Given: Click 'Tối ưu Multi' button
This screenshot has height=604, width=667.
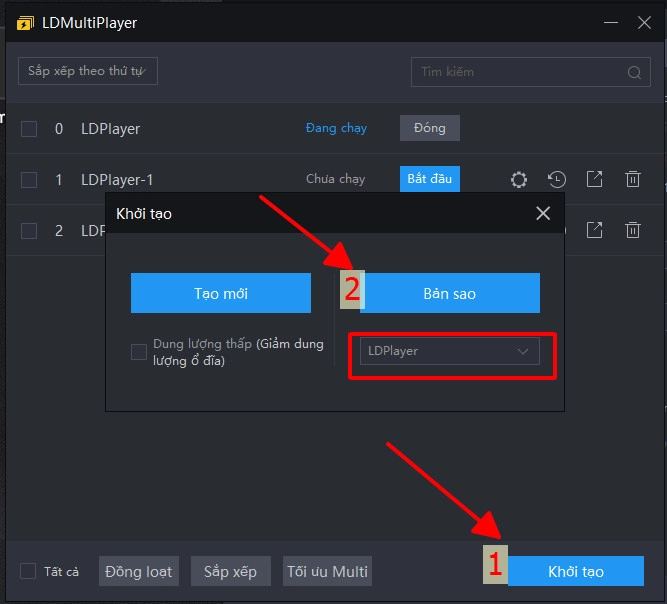Looking at the screenshot, I should point(327,571).
